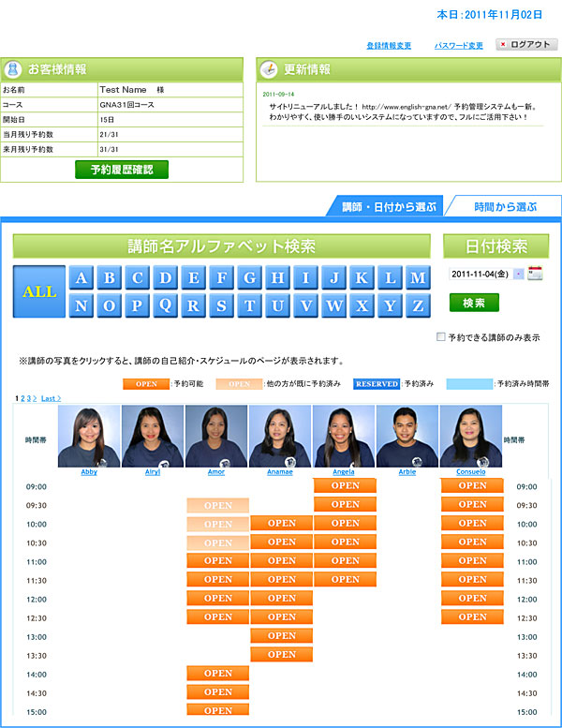Filter teachers by letter S

[221, 305]
